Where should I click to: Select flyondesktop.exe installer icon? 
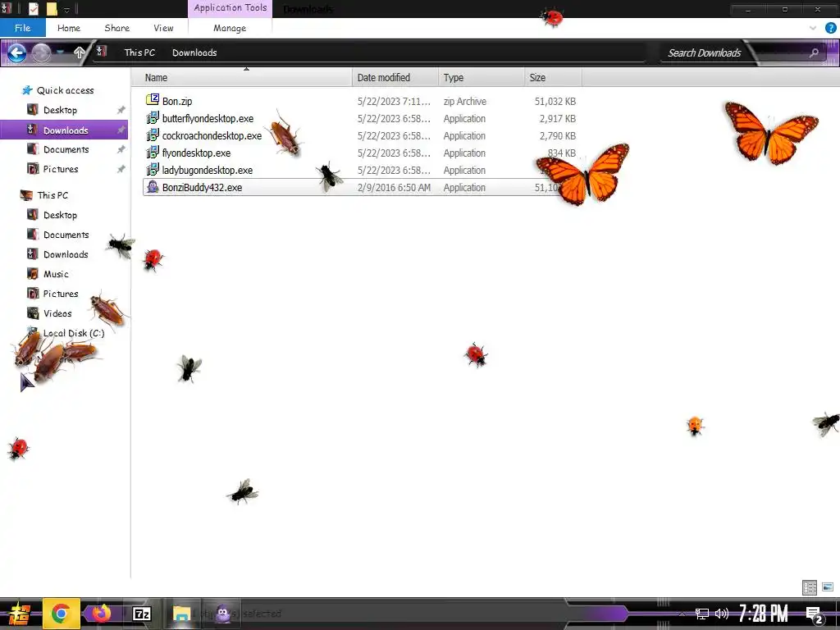(x=153, y=152)
